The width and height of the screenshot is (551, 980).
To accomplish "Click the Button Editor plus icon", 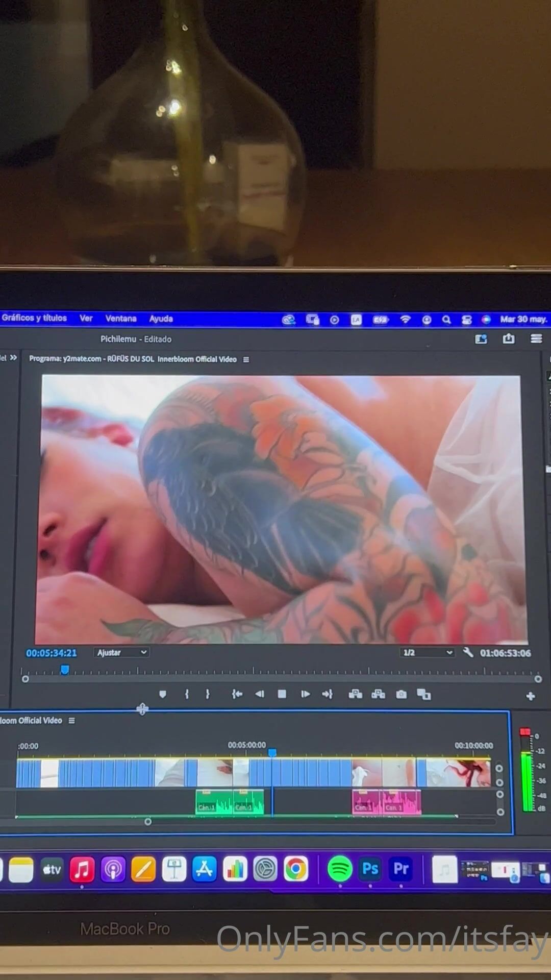I will pos(530,696).
